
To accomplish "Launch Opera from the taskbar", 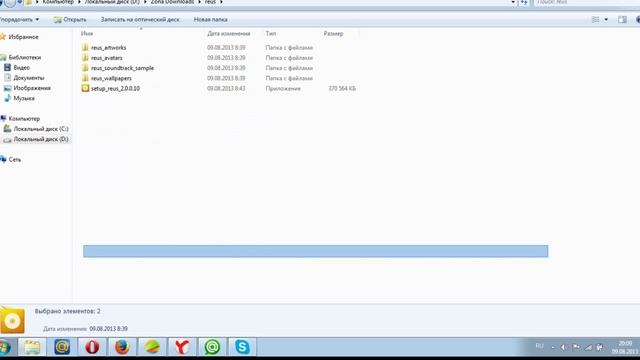I will click(92, 347).
